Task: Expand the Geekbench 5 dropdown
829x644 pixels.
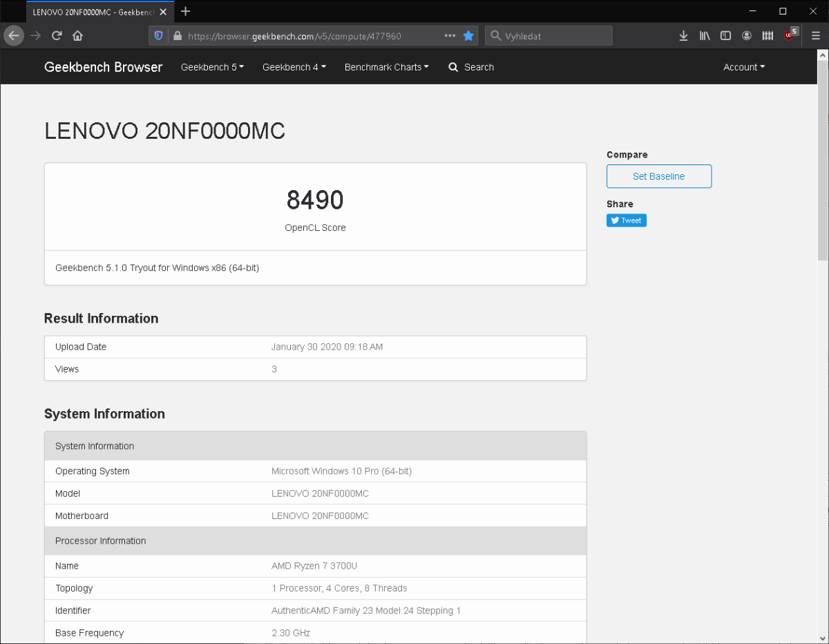Action: coord(212,67)
